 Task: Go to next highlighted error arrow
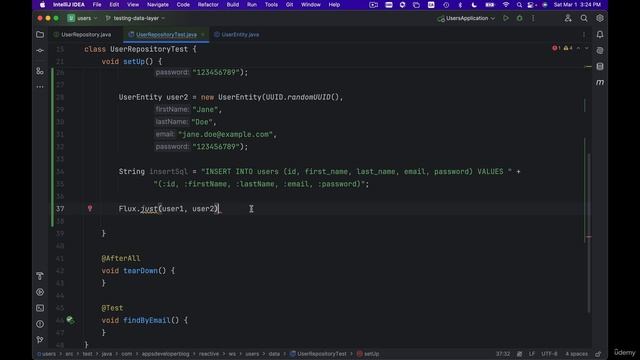coord(587,49)
